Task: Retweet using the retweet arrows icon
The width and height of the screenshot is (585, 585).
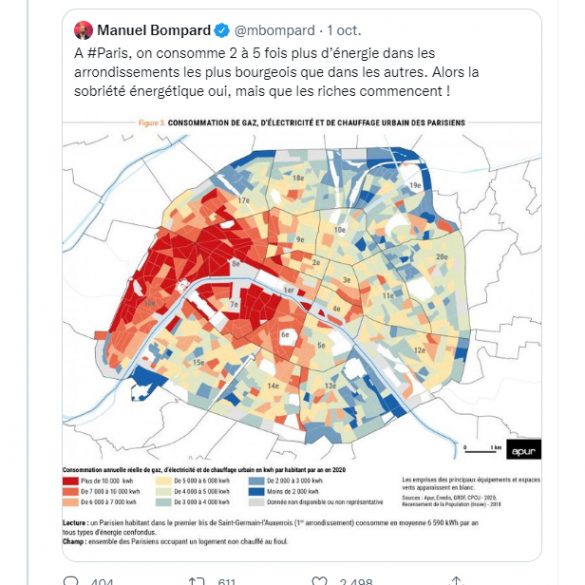Action: 197,581
